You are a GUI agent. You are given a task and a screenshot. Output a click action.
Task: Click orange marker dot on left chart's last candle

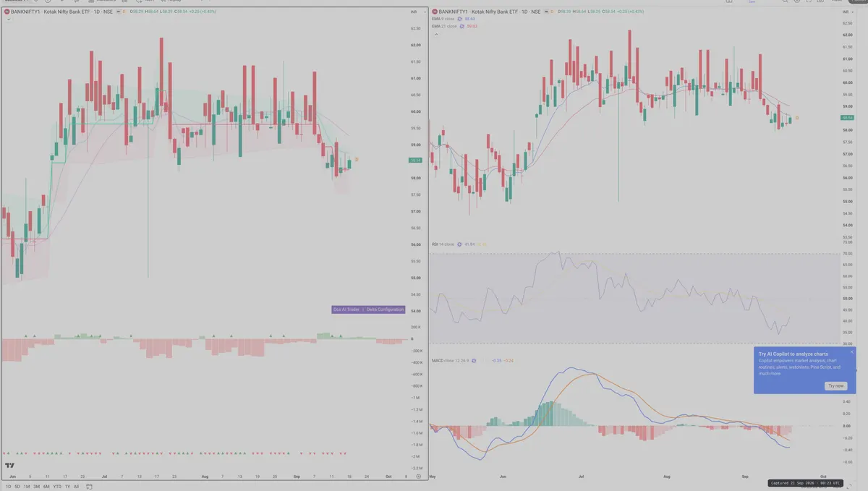357,159
